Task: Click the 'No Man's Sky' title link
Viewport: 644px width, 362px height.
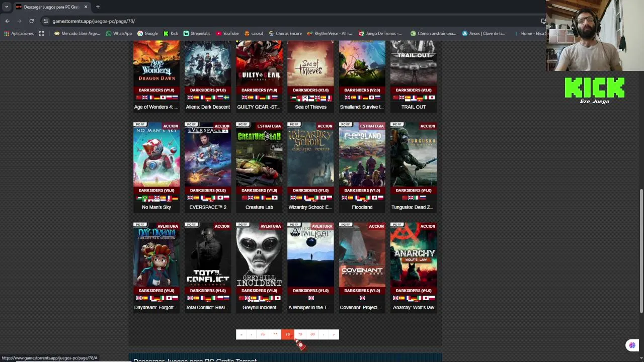Action: [x=156, y=207]
